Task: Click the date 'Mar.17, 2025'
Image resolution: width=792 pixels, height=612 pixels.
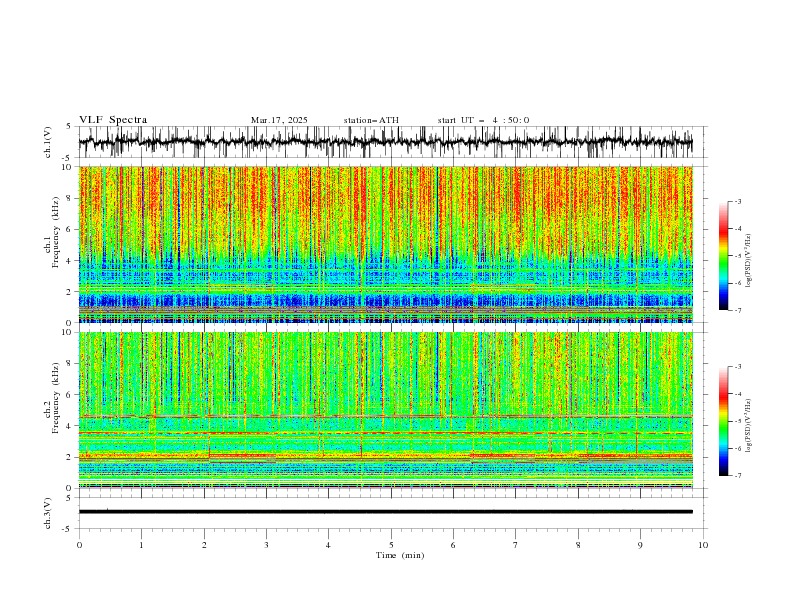Action: click(279, 120)
